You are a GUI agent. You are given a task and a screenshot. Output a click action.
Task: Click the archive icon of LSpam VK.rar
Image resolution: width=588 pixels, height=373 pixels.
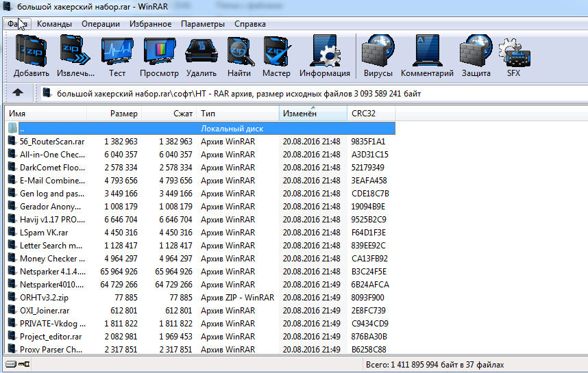(12, 232)
